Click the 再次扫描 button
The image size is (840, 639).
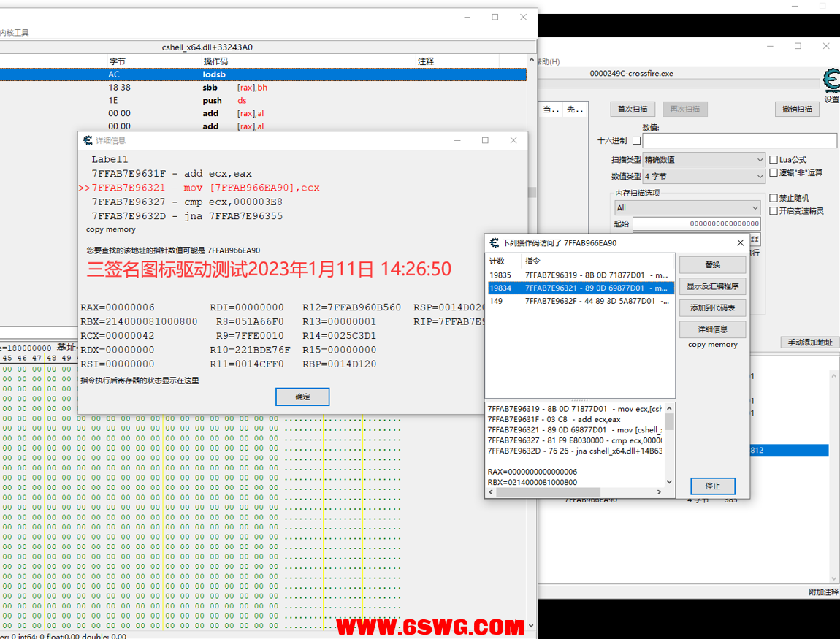(x=684, y=110)
